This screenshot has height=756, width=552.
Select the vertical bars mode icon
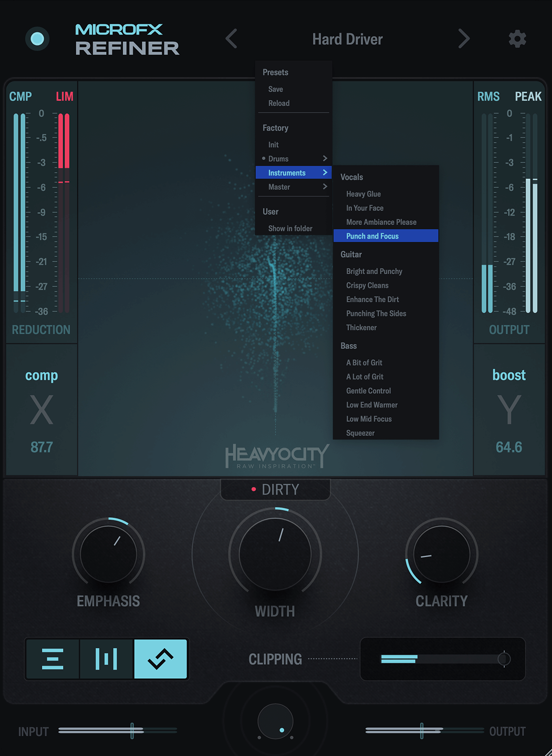coord(106,659)
